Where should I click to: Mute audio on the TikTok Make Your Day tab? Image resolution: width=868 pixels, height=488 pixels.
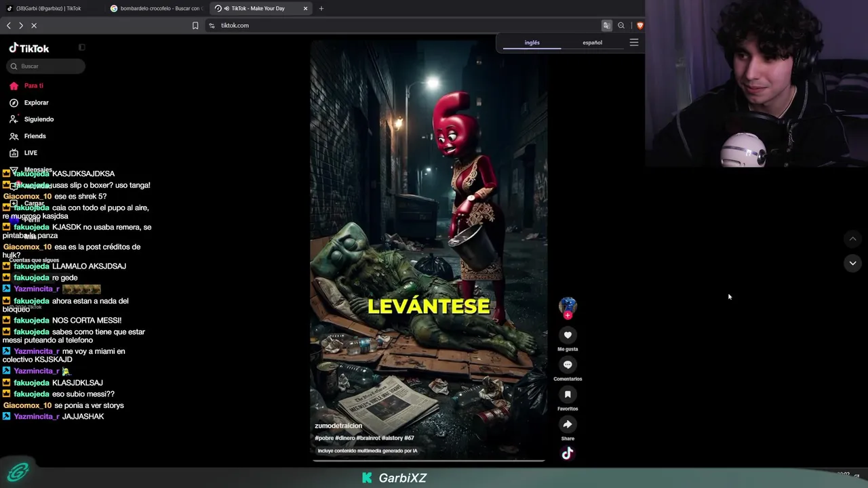click(x=226, y=8)
